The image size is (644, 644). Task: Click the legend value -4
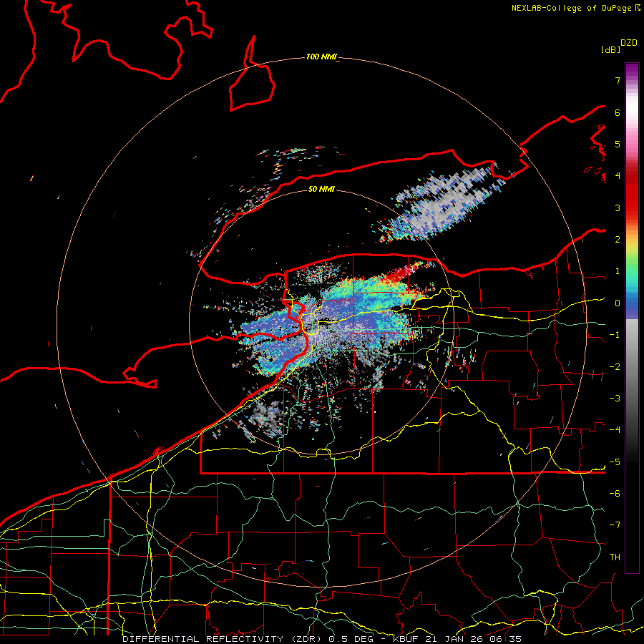pos(615,429)
